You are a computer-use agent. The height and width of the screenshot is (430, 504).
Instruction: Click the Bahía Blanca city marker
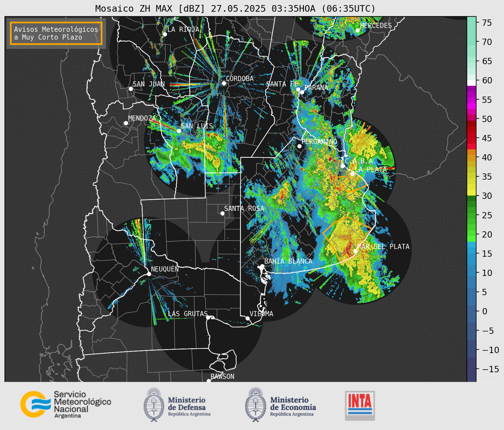click(x=262, y=266)
